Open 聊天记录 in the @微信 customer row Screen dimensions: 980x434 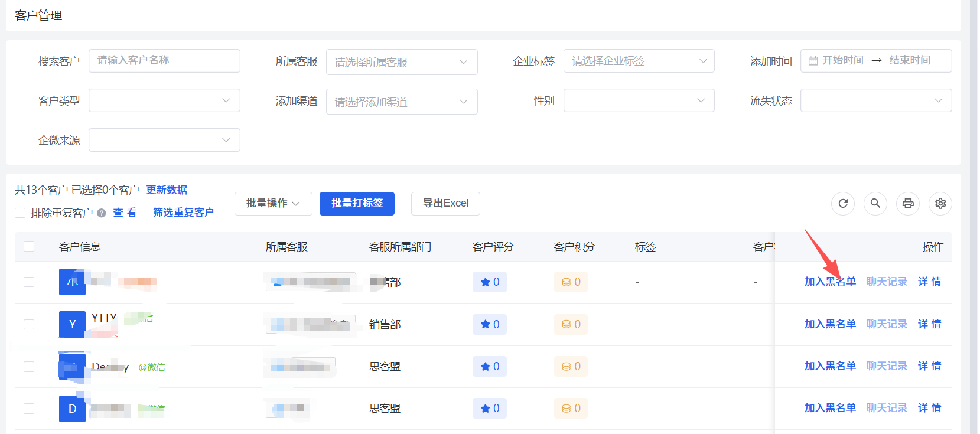(x=887, y=366)
